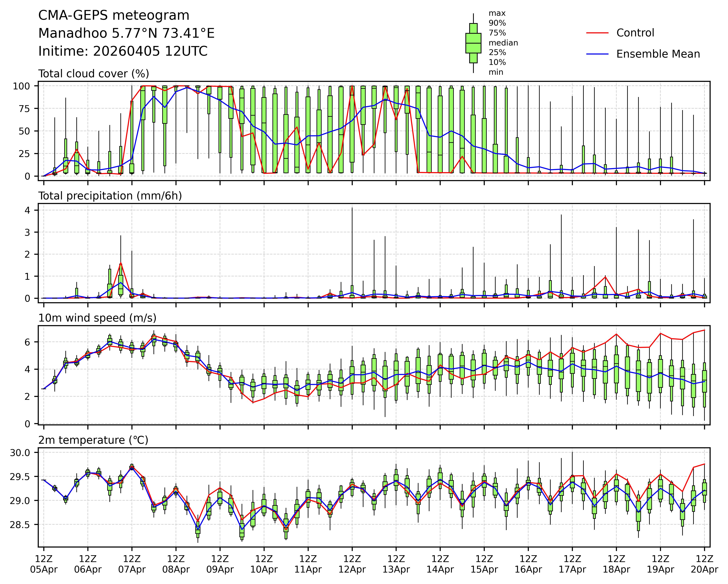Click the 'Total cloud cover (%)' panel title

coord(94,74)
